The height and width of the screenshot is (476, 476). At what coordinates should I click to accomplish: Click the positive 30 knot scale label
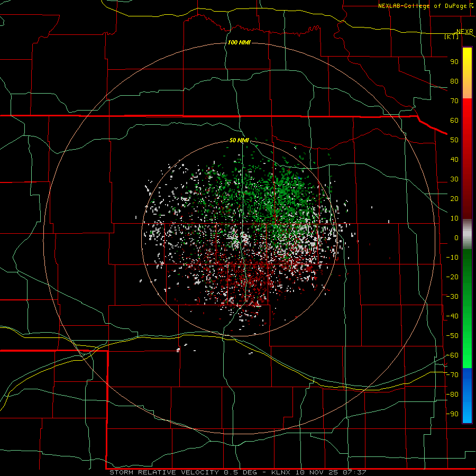[x=454, y=179]
